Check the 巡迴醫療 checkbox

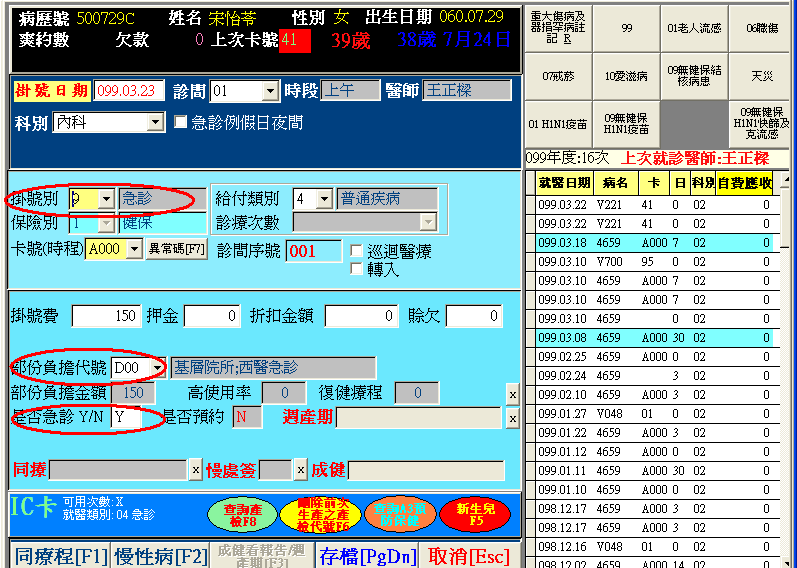357,251
